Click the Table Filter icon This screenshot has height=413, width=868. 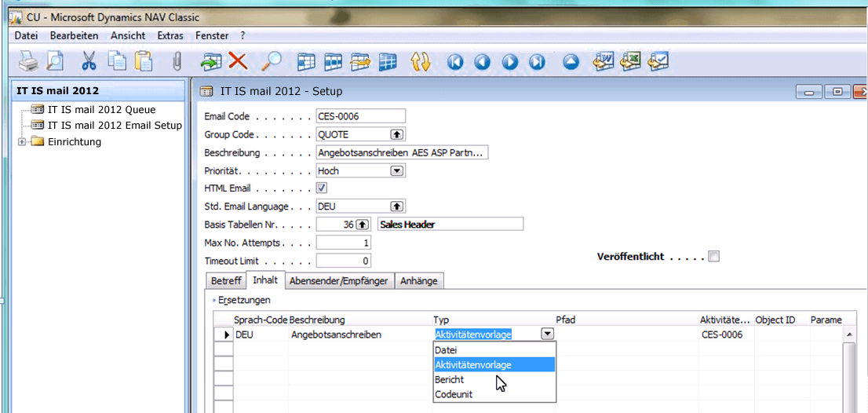[334, 61]
